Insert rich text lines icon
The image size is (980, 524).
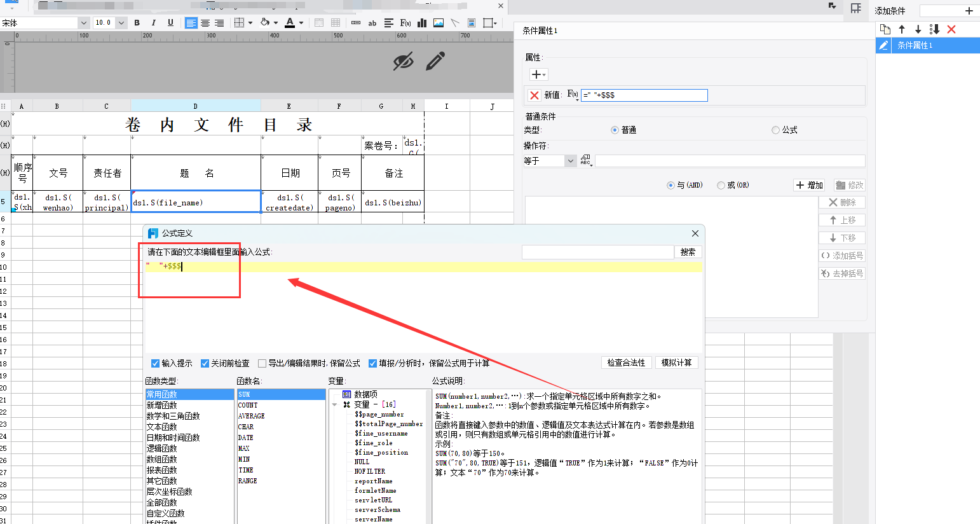tap(389, 23)
